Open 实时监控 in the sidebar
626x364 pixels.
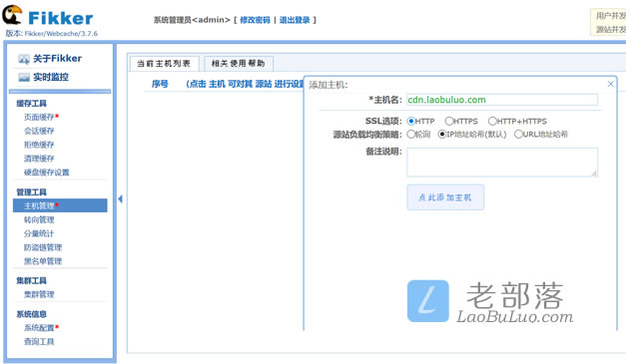tap(51, 77)
